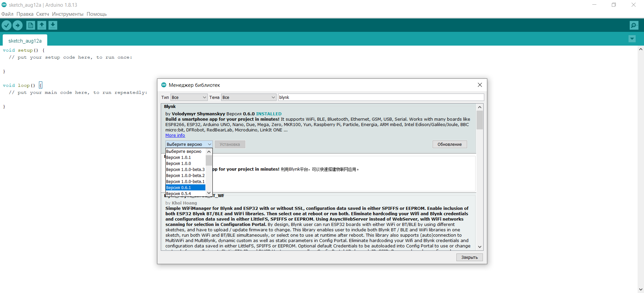Screen dimensions: 644x293
Task: Click the library list scroll-down arrow
Action: click(480, 247)
